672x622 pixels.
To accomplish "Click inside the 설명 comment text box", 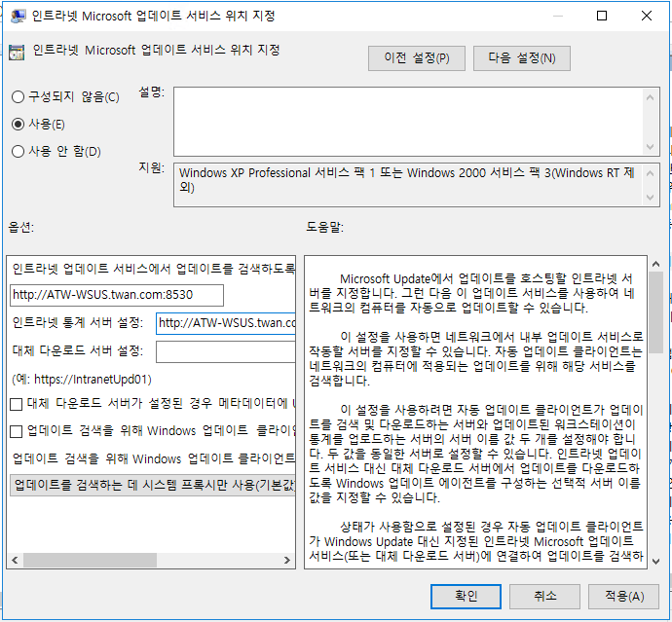I will [x=408, y=122].
